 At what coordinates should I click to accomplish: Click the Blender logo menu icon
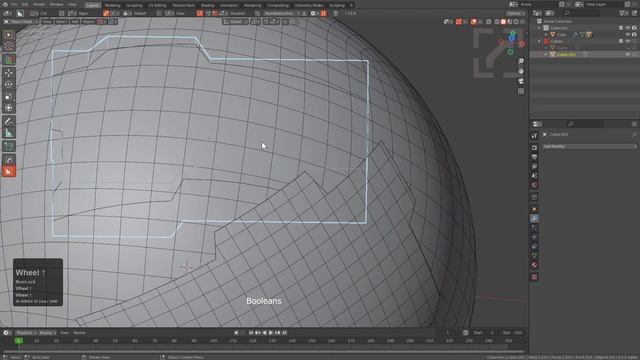pos(5,4)
